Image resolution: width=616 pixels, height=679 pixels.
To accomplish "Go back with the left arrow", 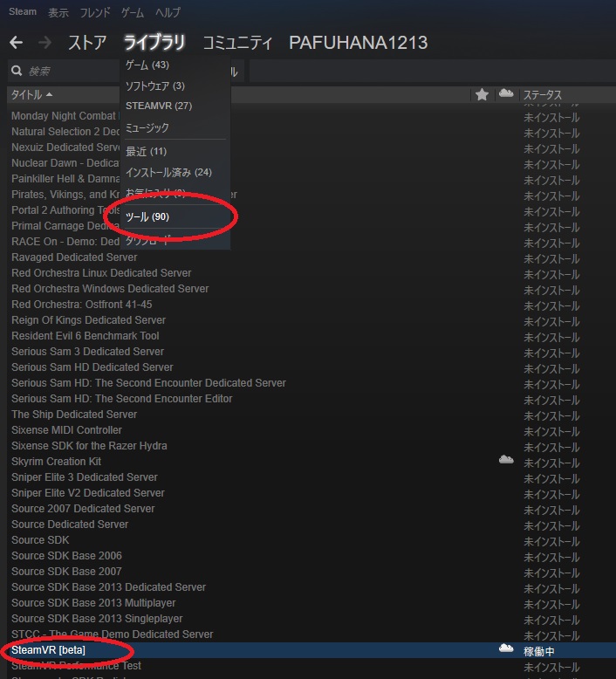I will 17,43.
